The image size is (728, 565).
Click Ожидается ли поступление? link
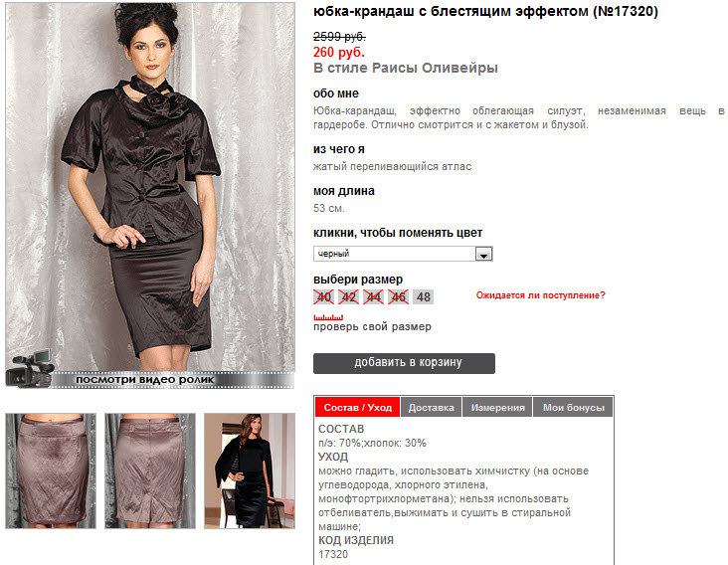(540, 295)
